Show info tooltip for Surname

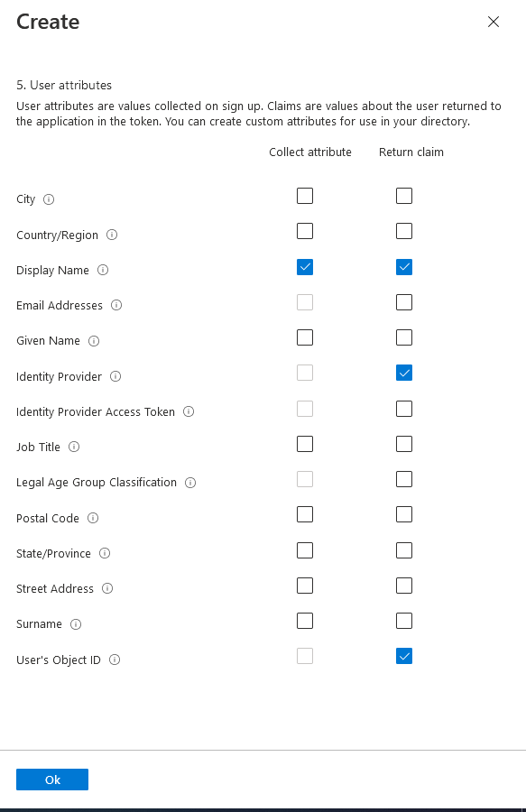point(76,624)
